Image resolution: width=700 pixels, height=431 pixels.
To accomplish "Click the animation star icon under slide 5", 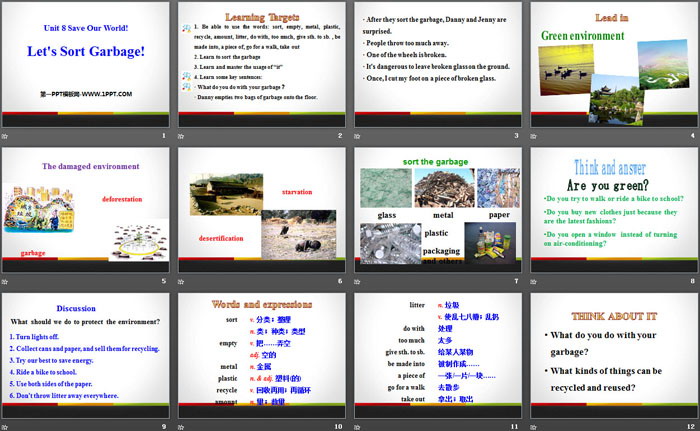I will [x=5, y=281].
